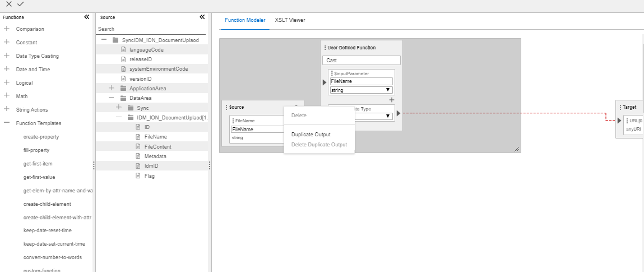Image resolution: width=644 pixels, height=272 pixels.
Task: Select the convert-number-to-words template
Action: click(53, 257)
